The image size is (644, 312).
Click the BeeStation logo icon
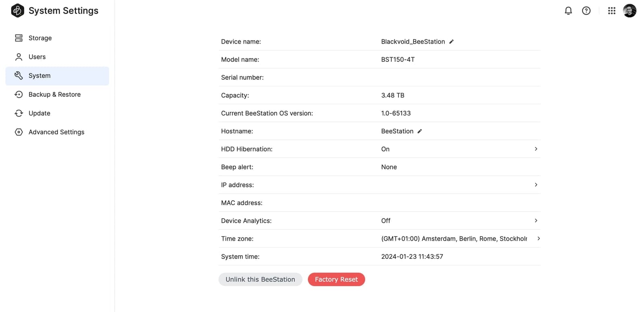pos(17,10)
